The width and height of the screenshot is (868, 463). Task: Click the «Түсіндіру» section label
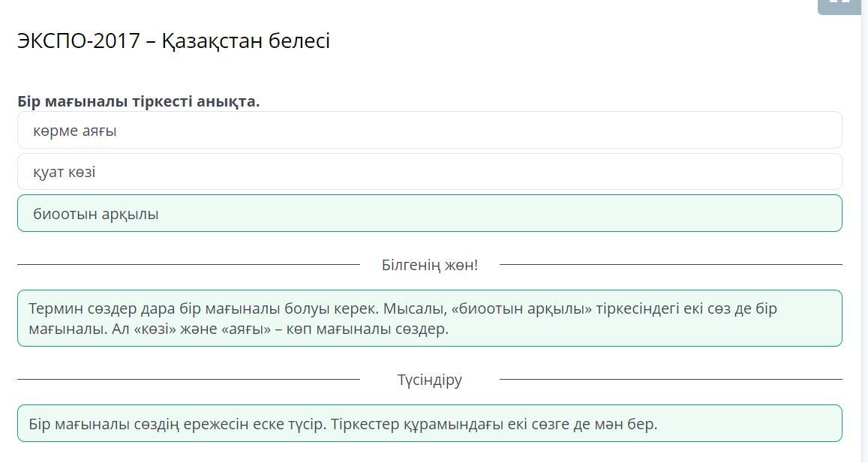429,380
